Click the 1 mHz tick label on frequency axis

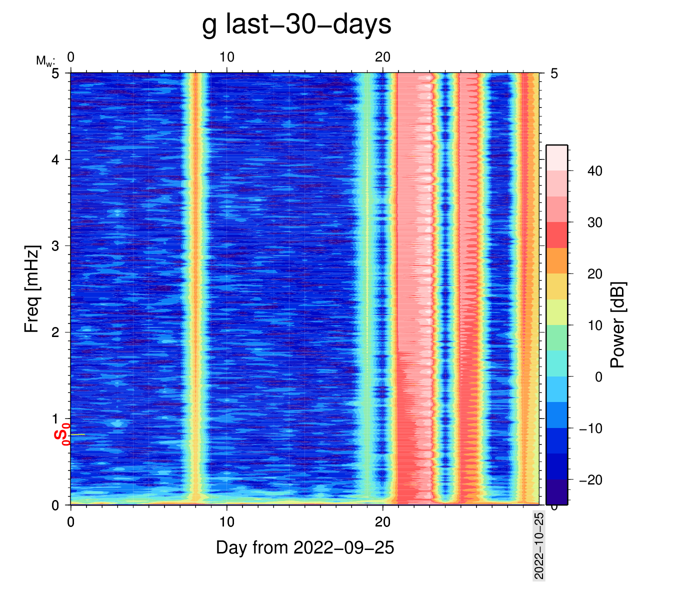pyautogui.click(x=56, y=418)
